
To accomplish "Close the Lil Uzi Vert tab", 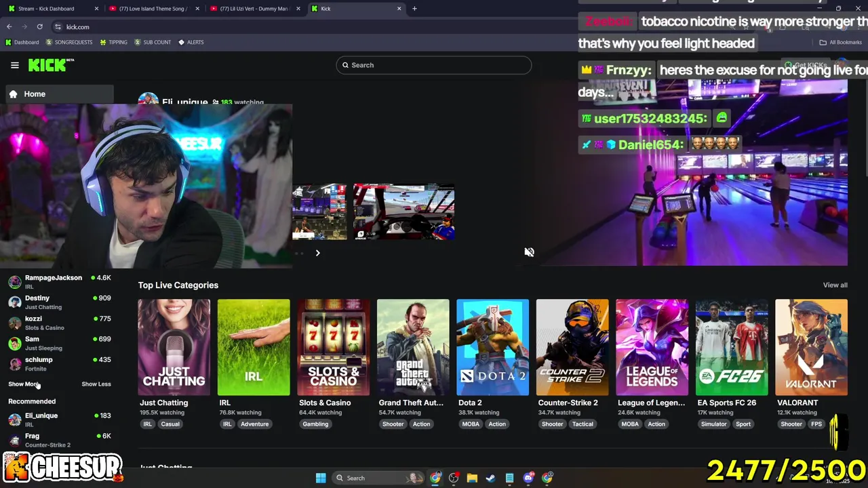I will pyautogui.click(x=298, y=9).
